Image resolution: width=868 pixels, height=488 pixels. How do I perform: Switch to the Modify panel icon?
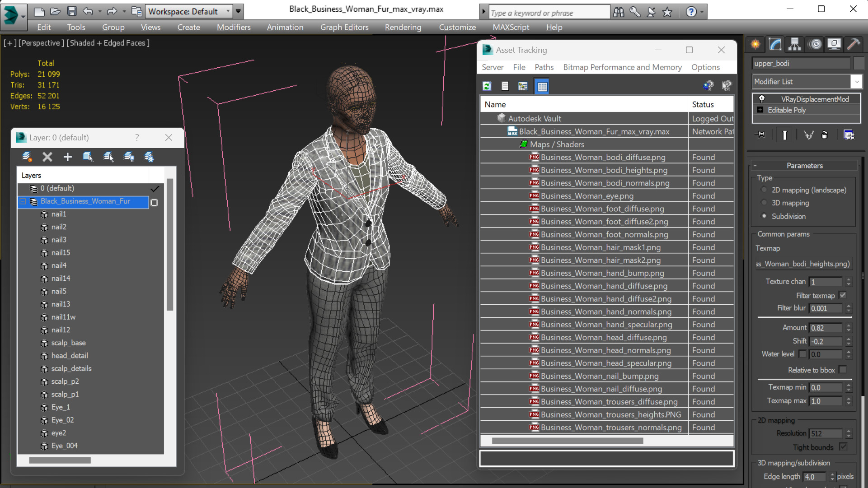[x=775, y=44]
